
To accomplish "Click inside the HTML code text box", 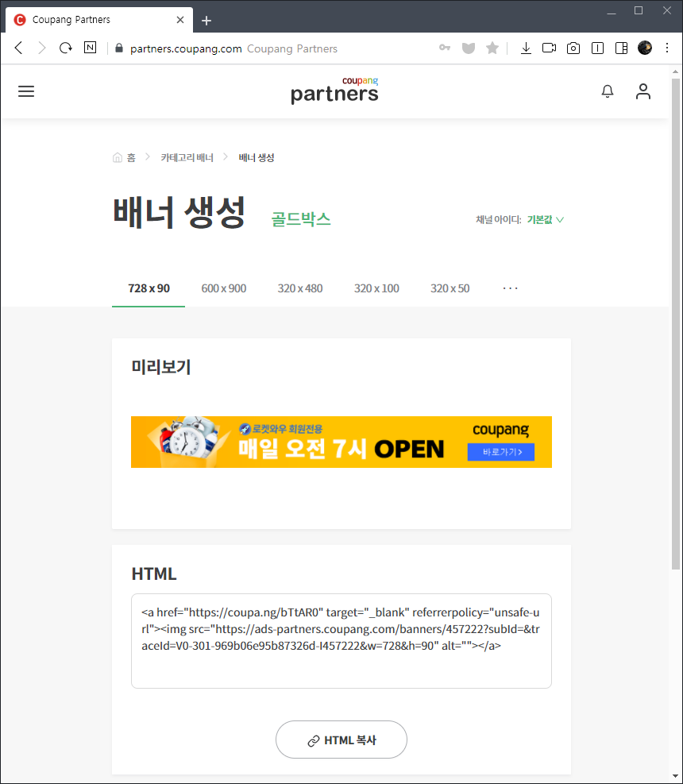I will [341, 641].
